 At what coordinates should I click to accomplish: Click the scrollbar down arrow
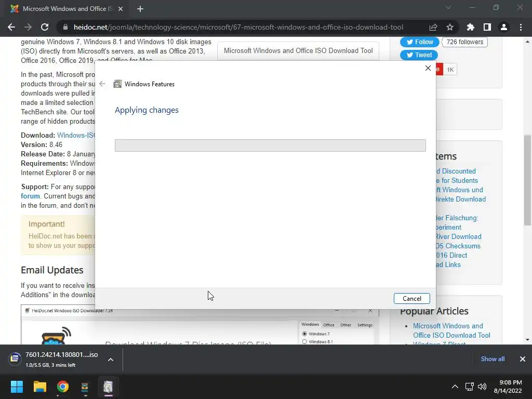(x=527, y=340)
